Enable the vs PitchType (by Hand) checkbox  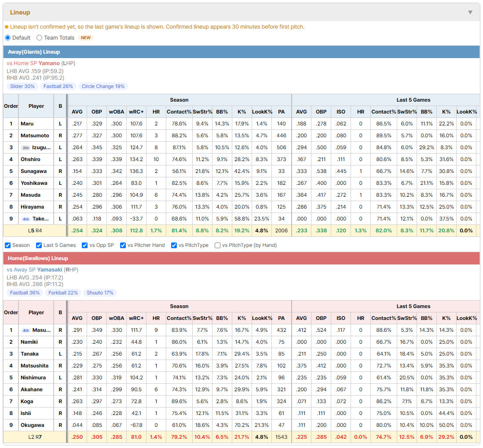[217, 245]
